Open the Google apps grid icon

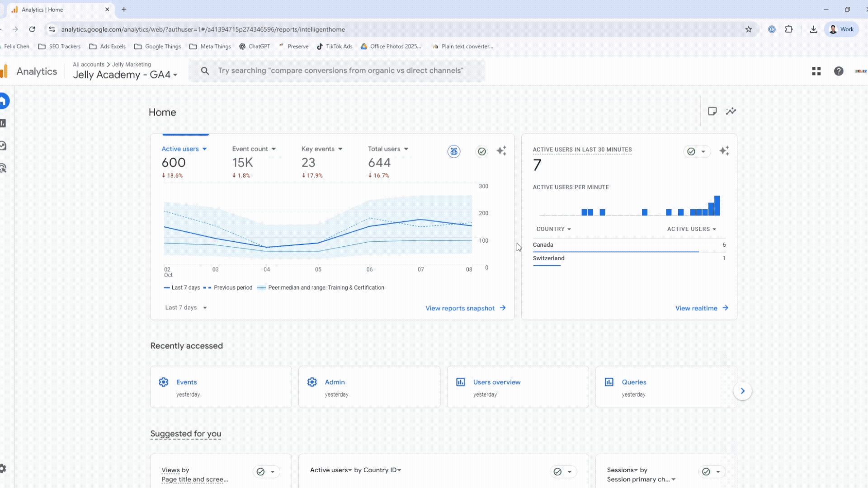(x=816, y=71)
